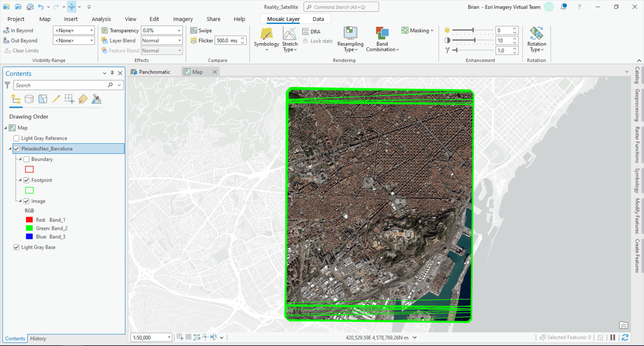
Task: Switch Contents to List By Data Source view
Action: pyautogui.click(x=29, y=99)
